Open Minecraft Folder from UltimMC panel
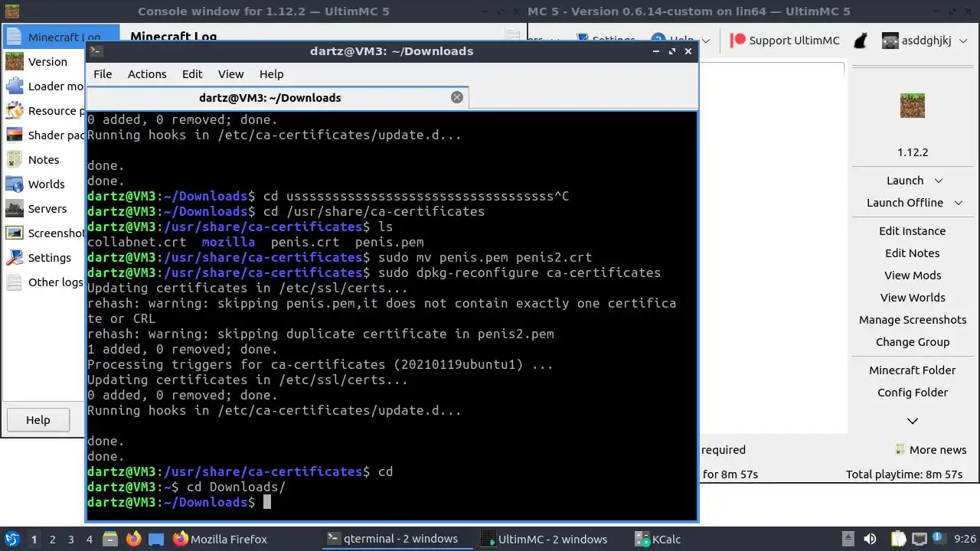The image size is (980, 551). click(913, 370)
